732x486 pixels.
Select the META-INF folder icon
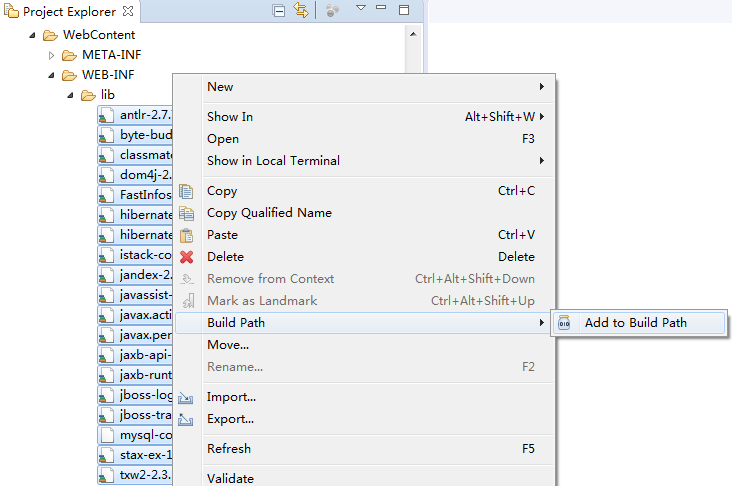pos(69,56)
